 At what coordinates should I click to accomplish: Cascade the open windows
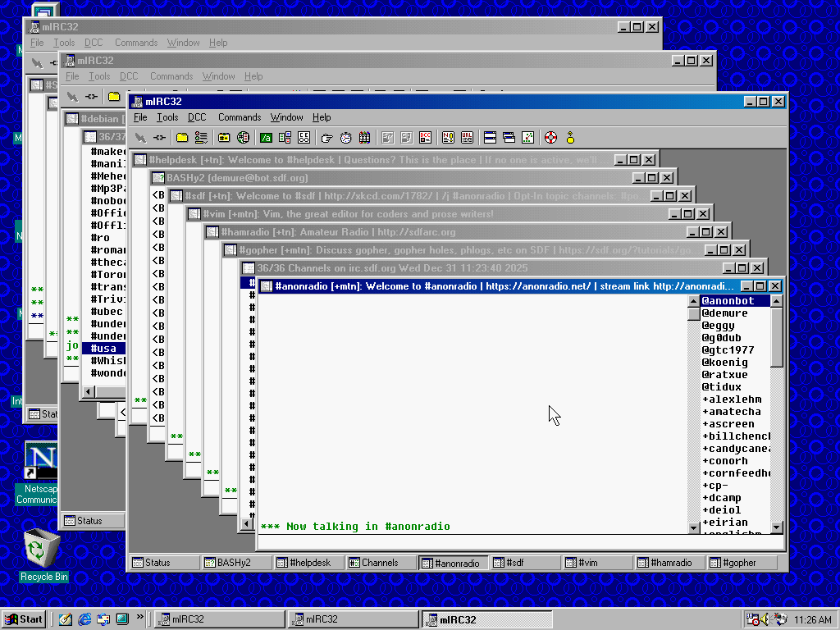[509, 138]
